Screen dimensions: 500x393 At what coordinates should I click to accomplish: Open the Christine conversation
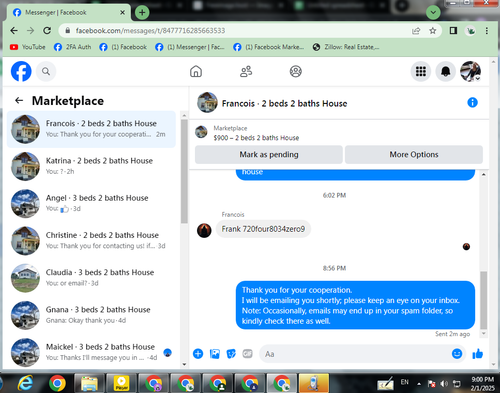91,240
